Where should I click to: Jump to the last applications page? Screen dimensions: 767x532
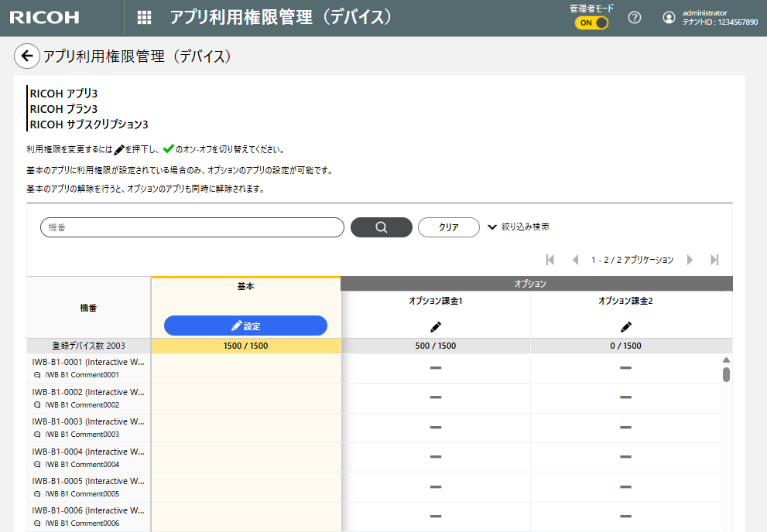coord(714,260)
